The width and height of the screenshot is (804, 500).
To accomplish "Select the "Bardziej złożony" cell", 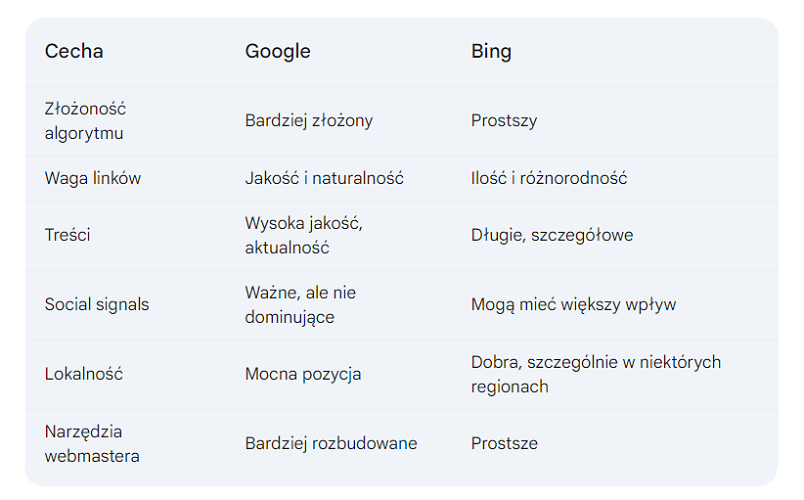I will point(309,120).
